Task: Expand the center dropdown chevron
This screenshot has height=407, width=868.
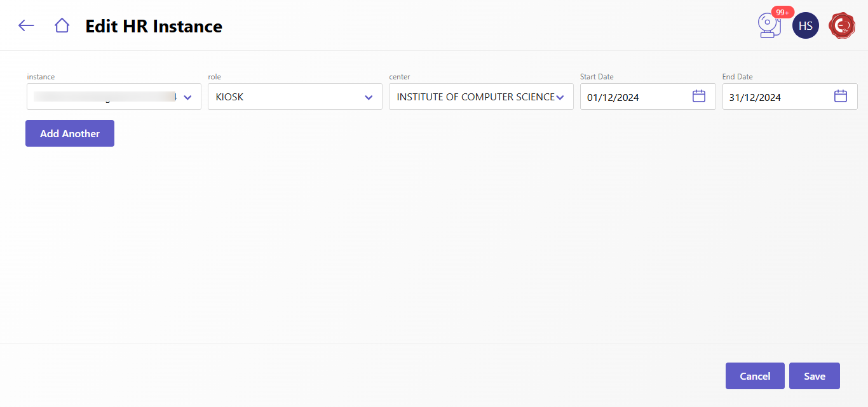Action: pyautogui.click(x=560, y=97)
